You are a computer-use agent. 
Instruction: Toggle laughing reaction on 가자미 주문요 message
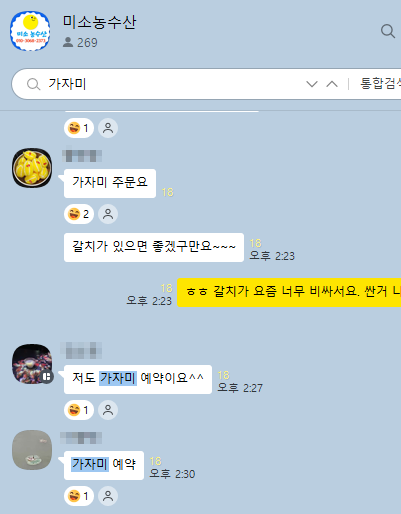point(79,214)
